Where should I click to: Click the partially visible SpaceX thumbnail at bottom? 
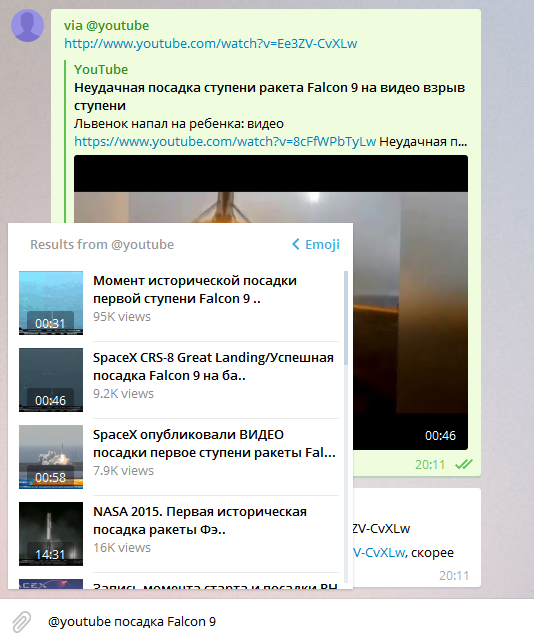51,584
